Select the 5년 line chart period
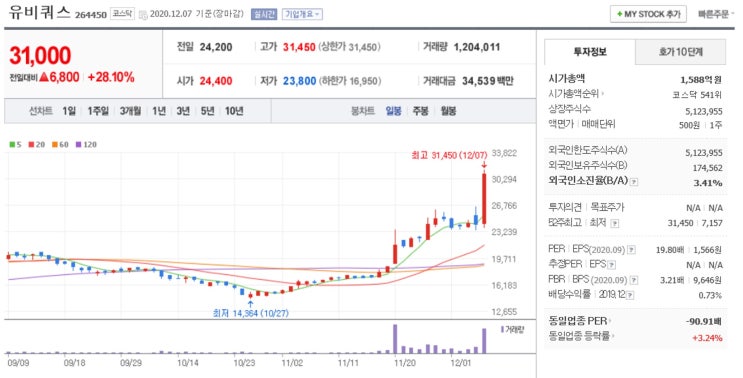743x378 pixels. 208,111
